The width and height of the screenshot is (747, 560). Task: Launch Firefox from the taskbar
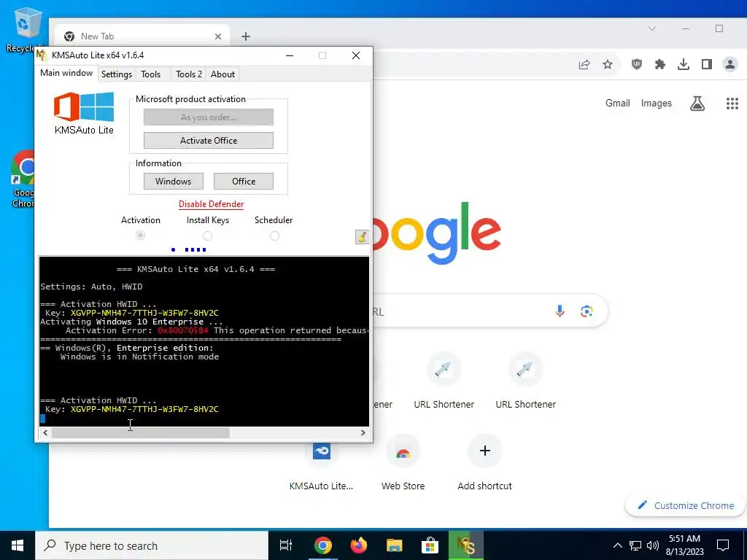coord(358,545)
